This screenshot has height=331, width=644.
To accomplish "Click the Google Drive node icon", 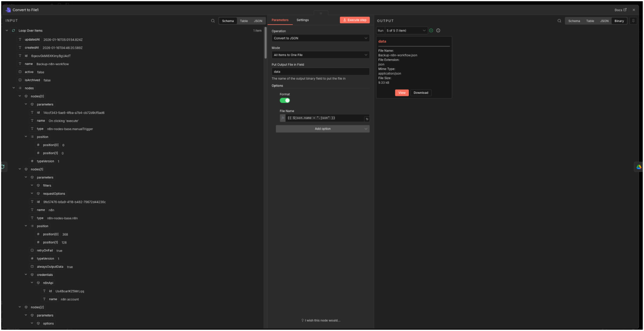I will 639,167.
